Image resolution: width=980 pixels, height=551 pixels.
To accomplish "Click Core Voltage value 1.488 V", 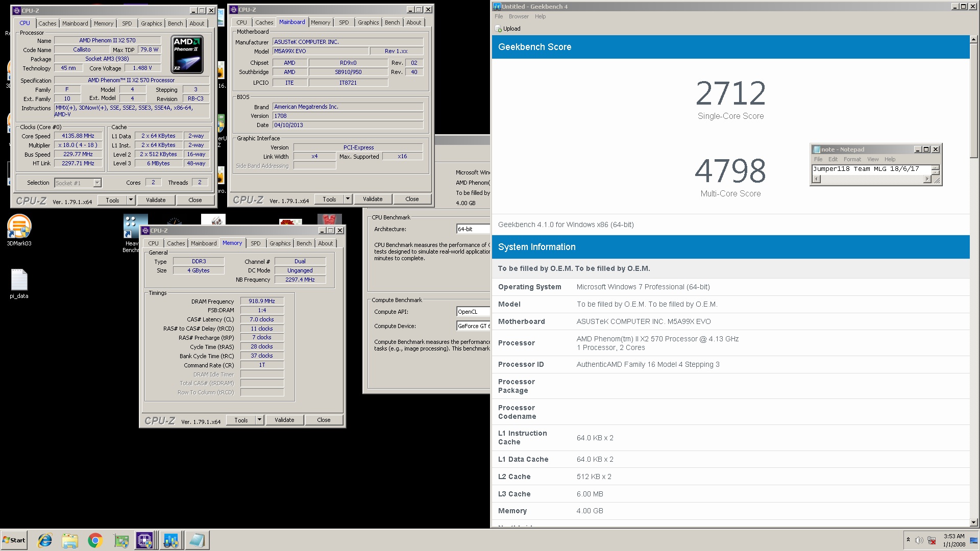I will (142, 68).
